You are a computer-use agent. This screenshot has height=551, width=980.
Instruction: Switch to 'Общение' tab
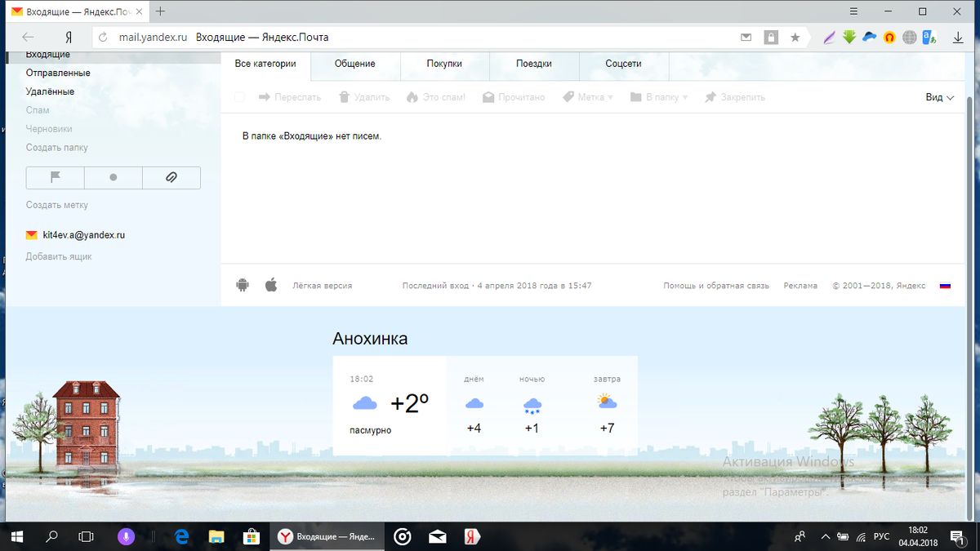[355, 64]
